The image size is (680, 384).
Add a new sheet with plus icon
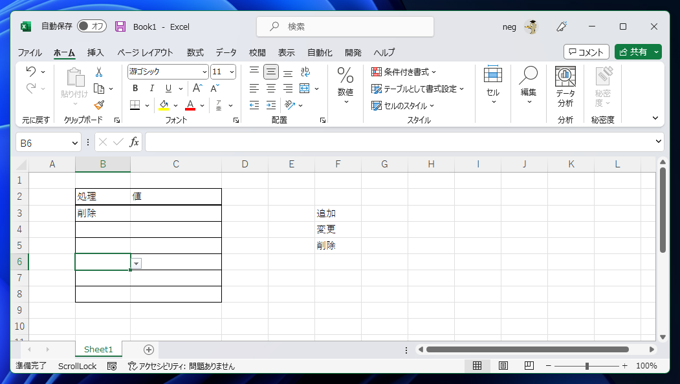[148, 350]
